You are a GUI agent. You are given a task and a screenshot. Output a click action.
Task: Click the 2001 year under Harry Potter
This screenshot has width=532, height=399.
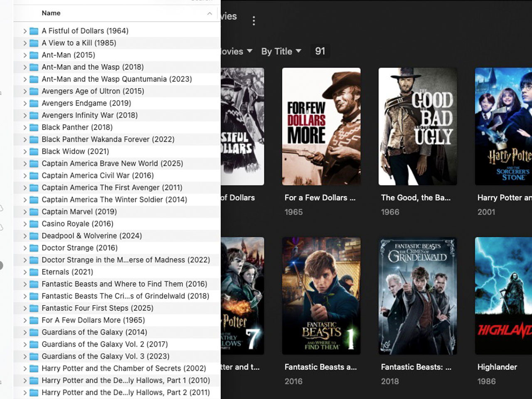point(486,212)
